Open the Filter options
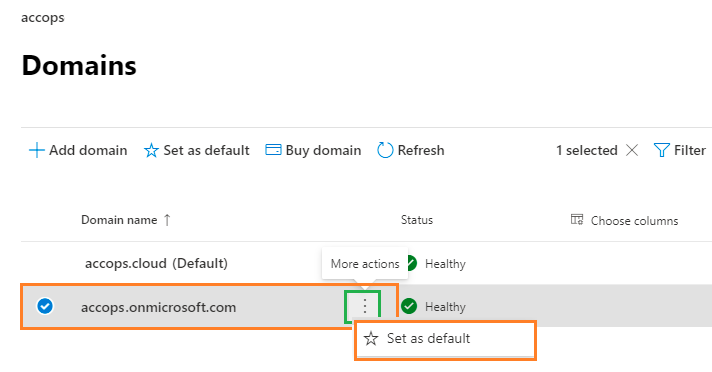Screen dimensions: 712x372 coord(680,150)
